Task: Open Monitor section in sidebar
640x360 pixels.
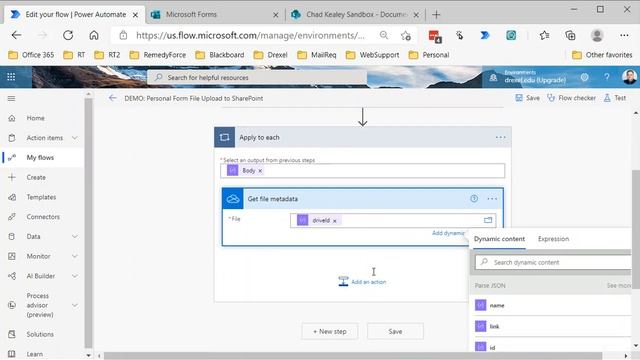Action: (38, 256)
